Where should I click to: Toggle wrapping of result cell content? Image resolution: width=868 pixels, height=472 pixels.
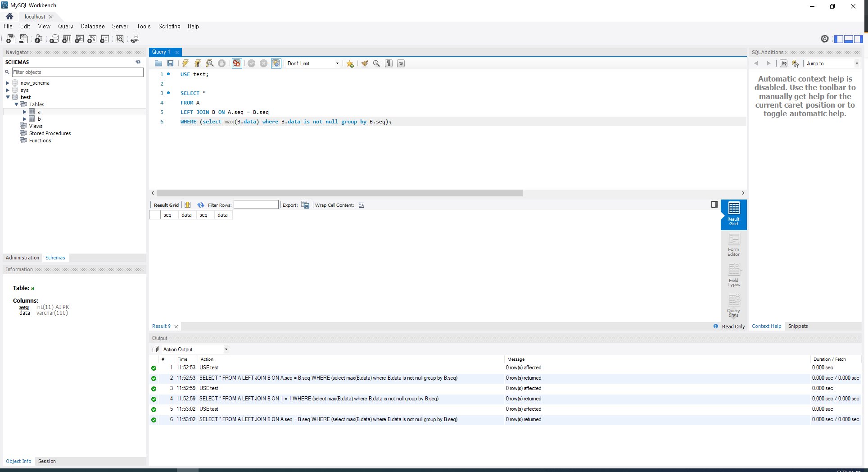[x=361, y=205]
